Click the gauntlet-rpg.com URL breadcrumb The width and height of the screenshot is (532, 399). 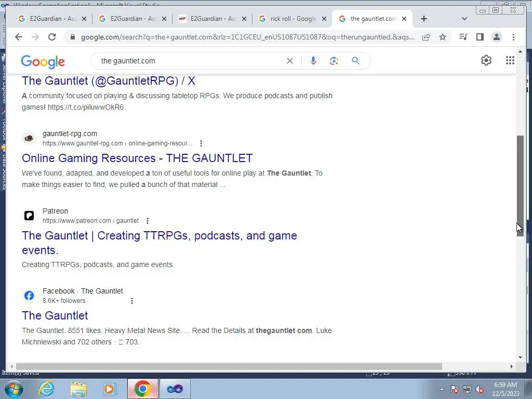pos(117,143)
